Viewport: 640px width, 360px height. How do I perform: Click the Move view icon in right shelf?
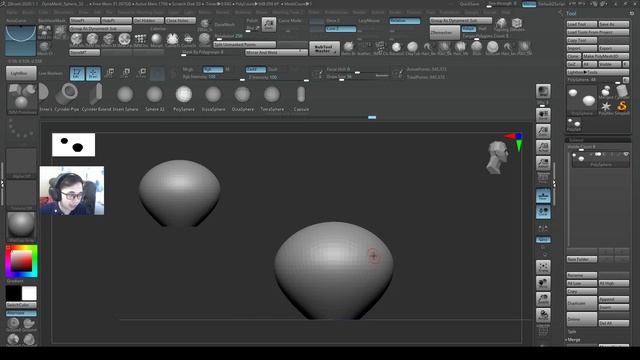point(543,283)
